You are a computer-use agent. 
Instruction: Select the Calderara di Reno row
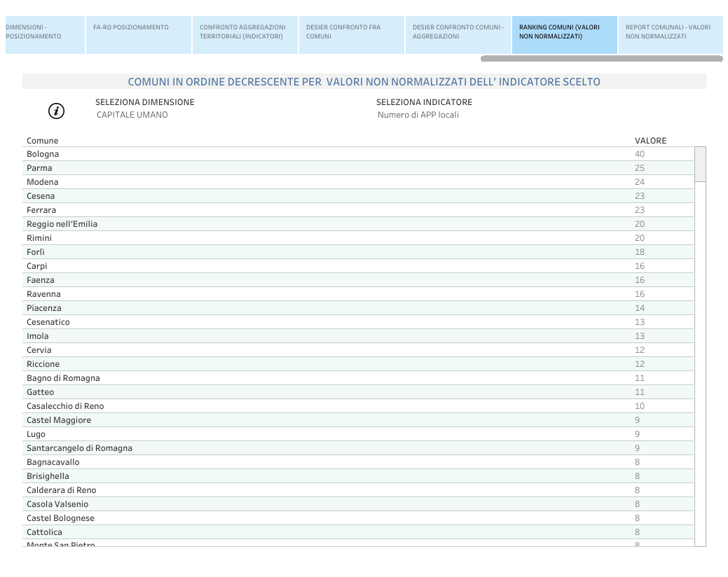[x=358, y=489]
